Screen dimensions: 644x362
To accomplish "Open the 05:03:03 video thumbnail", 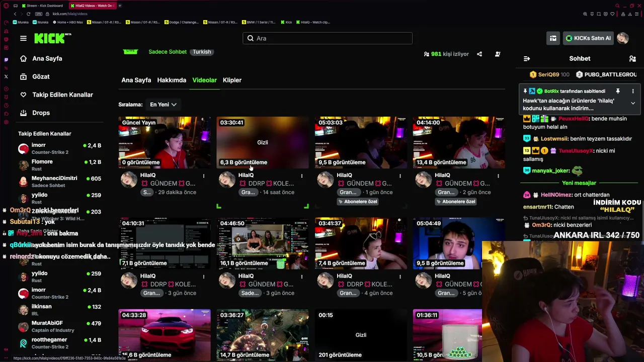I will tap(361, 142).
